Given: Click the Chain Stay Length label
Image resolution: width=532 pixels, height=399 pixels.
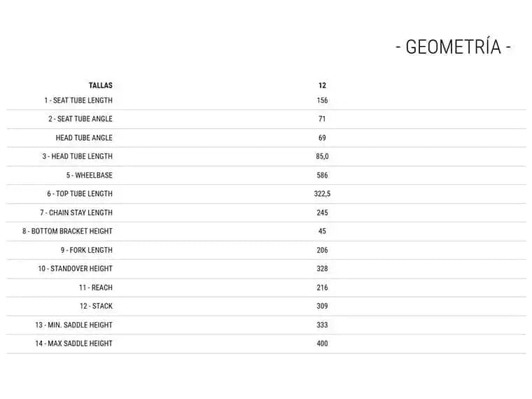Looking at the screenshot, I should pyautogui.click(x=76, y=213).
